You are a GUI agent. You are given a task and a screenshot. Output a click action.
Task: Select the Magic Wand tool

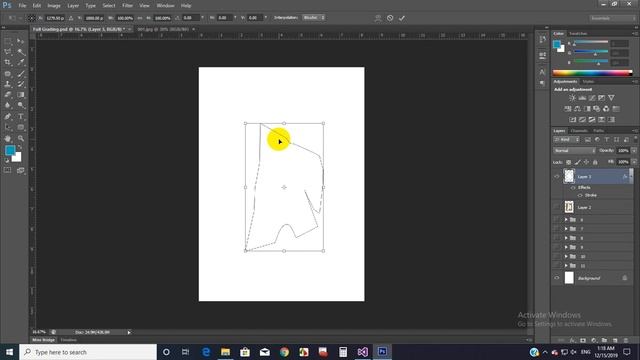tap(21, 52)
